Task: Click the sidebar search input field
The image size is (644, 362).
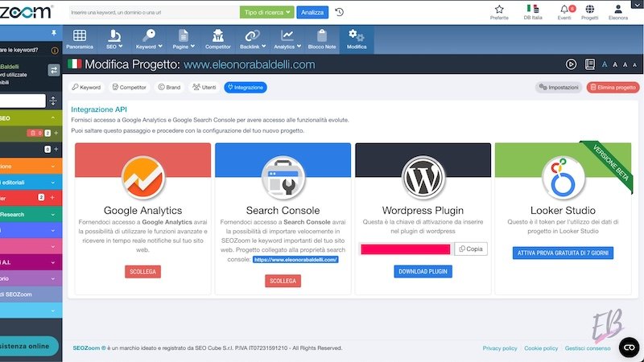Action: point(23,101)
